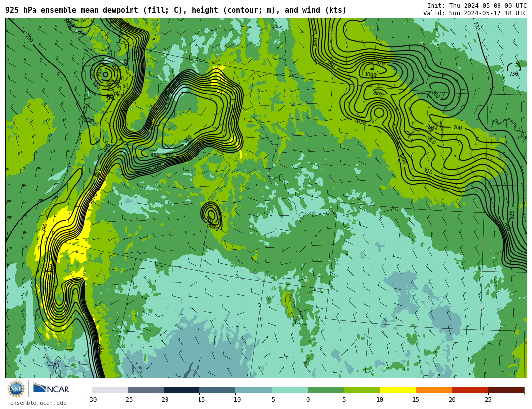Click the 5 colorbar tick label
532x409 pixels.
pos(344,400)
